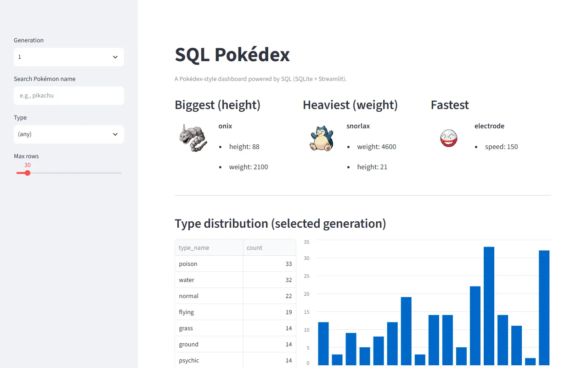
Task: Click the tallest bar in the chart
Action: (x=489, y=306)
